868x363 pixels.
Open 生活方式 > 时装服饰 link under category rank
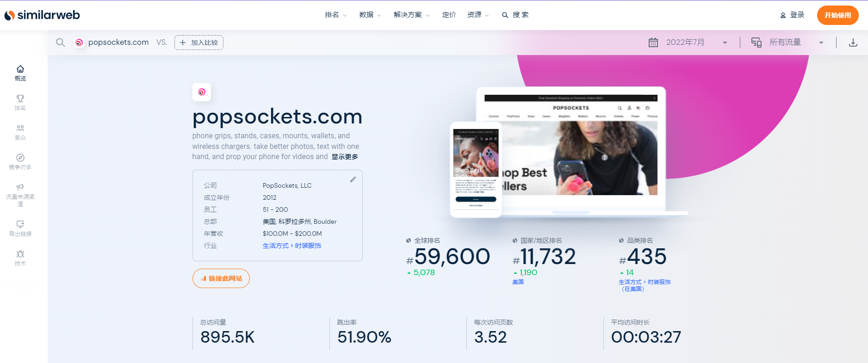[x=645, y=285]
